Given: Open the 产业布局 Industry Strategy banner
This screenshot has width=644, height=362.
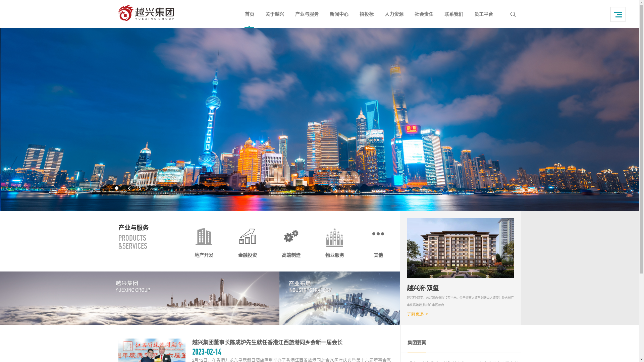Looking at the screenshot, I should point(340,298).
